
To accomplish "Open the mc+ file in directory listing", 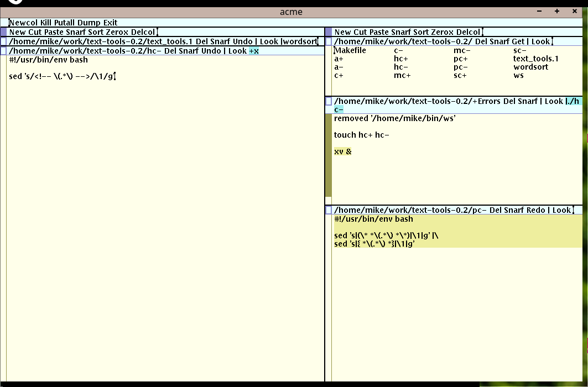I will coord(402,75).
